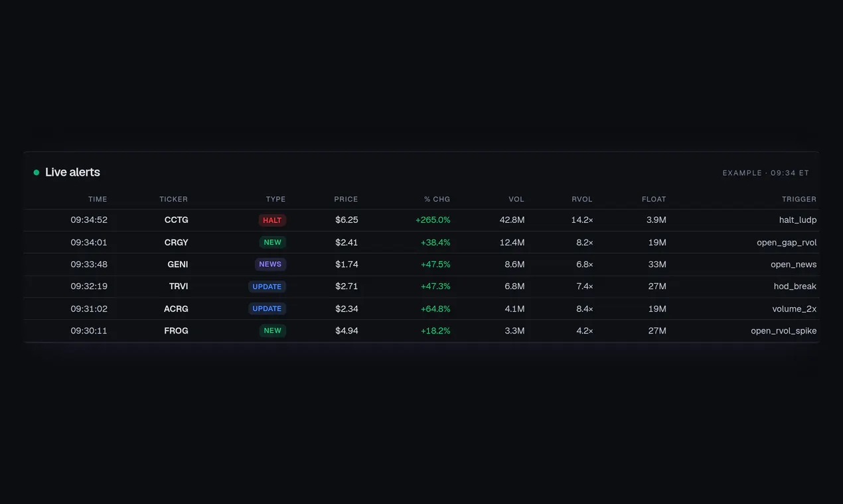
Task: Click the red HALT badge
Action: pos(272,220)
